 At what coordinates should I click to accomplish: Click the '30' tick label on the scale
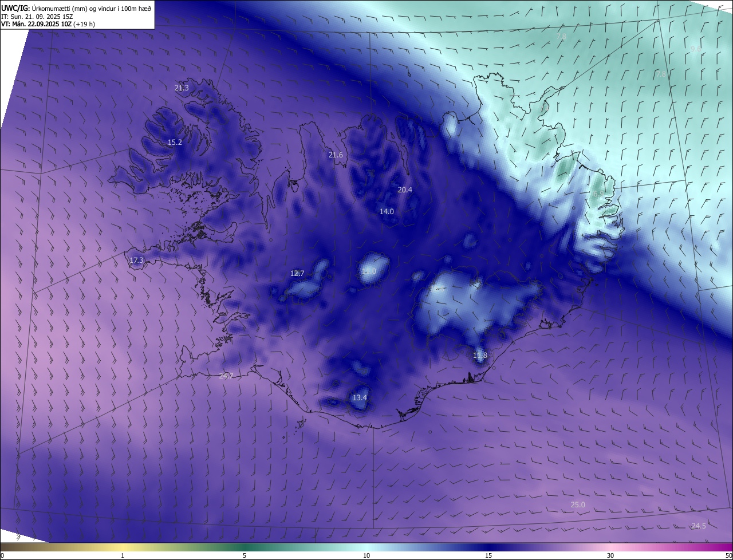point(610,555)
